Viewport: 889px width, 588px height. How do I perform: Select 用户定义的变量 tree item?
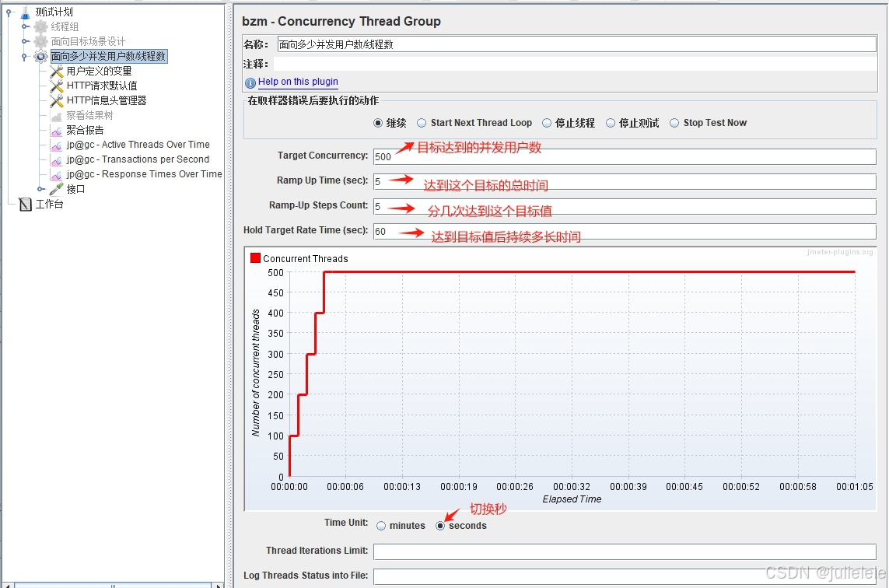[99, 71]
